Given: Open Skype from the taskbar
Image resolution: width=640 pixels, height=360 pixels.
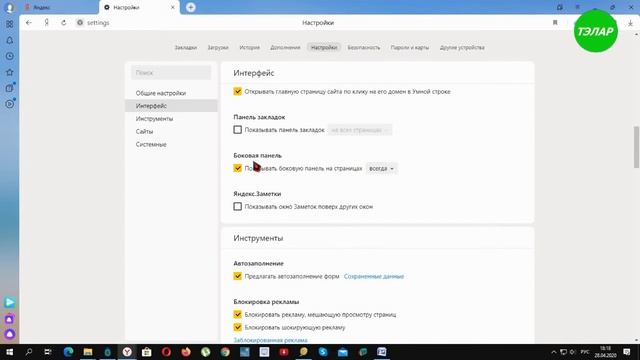Looking at the screenshot, I should pos(323,352).
